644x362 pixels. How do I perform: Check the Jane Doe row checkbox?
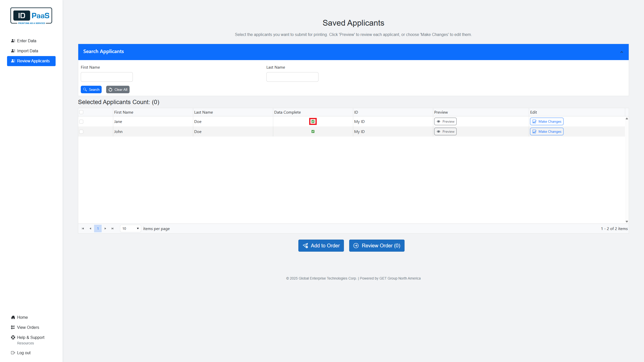81,122
